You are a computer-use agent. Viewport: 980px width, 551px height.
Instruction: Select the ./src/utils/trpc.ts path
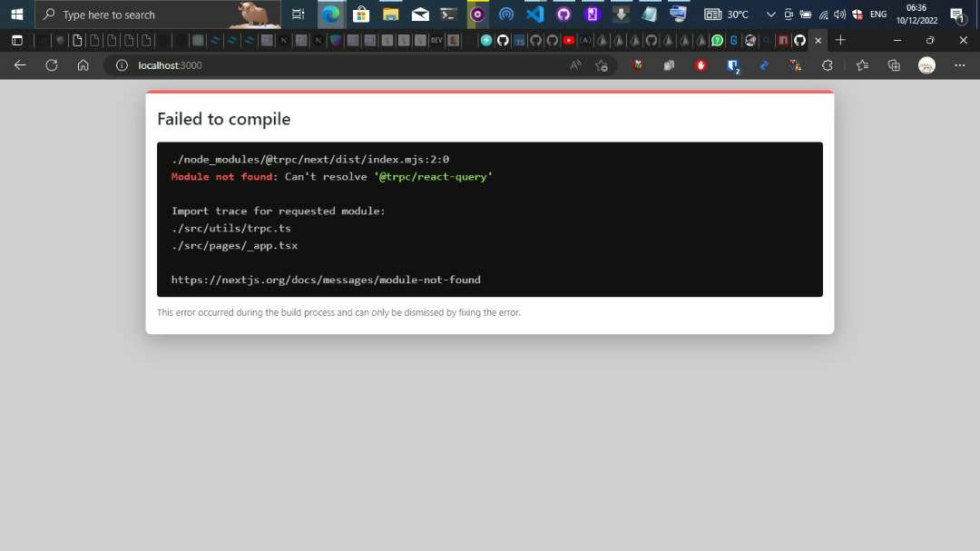point(231,228)
